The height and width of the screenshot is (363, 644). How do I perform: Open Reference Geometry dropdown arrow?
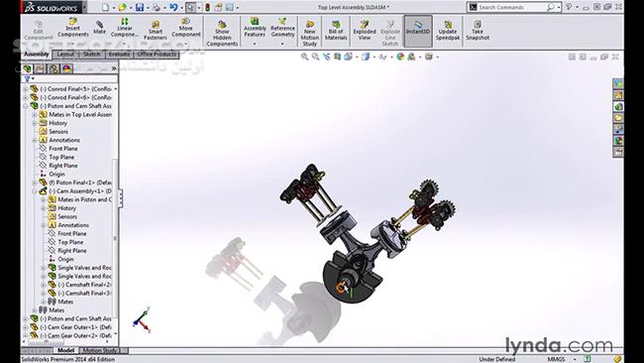[282, 44]
